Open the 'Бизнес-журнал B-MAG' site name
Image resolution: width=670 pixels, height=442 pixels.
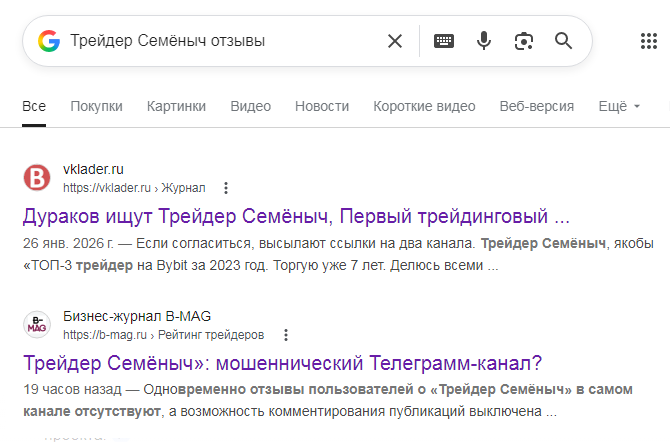point(137,316)
